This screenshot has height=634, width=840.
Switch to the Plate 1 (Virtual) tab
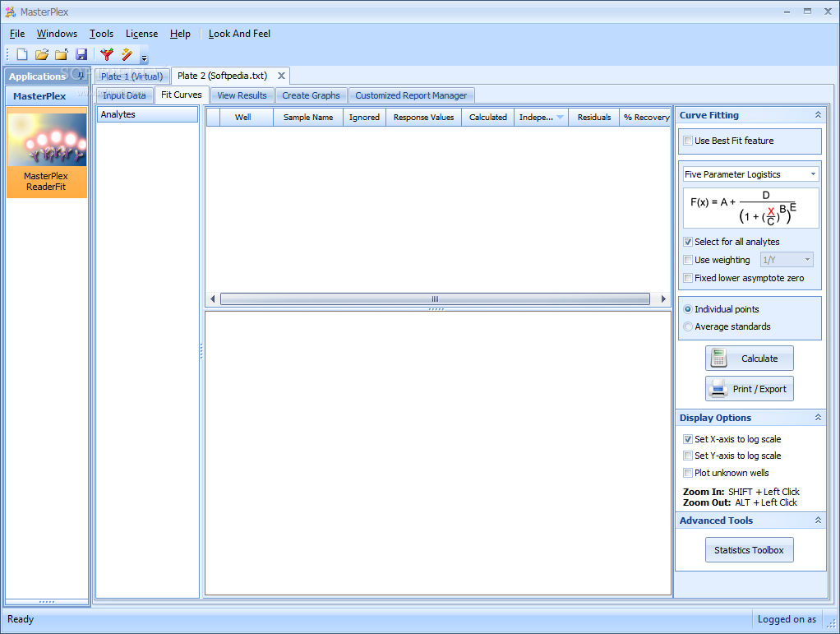132,76
